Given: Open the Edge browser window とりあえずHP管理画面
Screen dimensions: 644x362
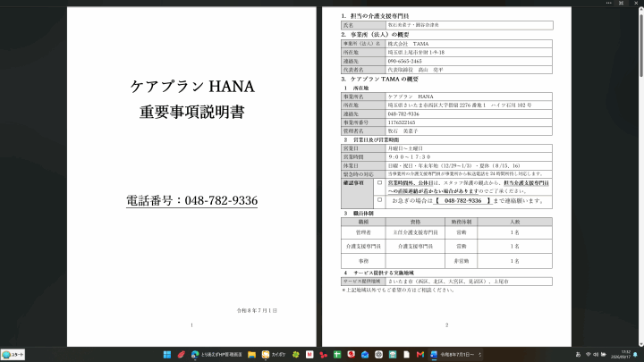Looking at the screenshot, I should 216,355.
